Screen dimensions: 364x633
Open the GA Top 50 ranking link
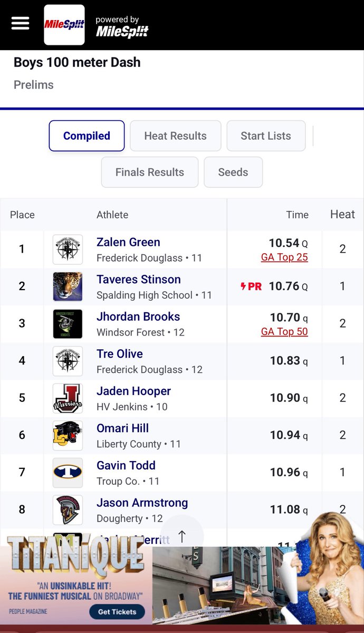tap(284, 332)
